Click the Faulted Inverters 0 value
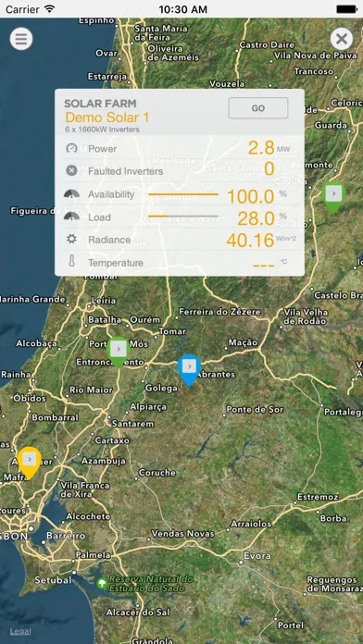 (x=269, y=168)
